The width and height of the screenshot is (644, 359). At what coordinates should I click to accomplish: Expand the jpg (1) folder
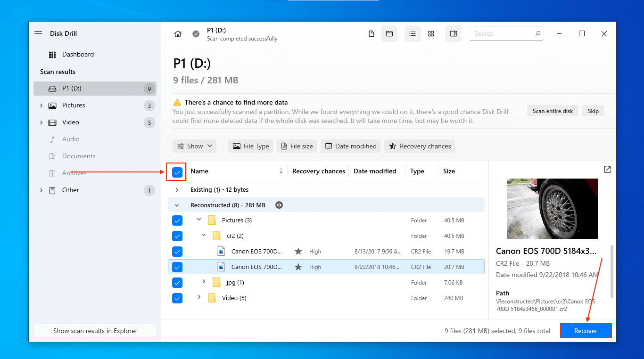[x=204, y=282]
